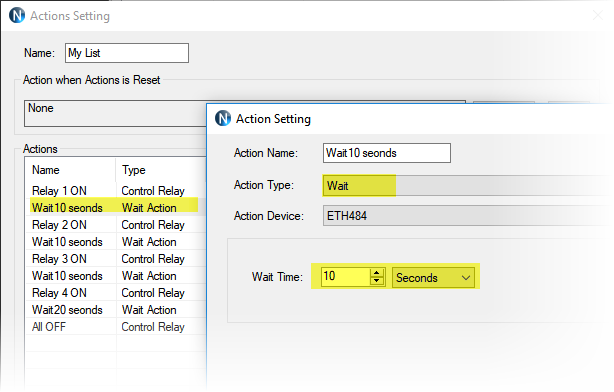Select the Relay 1 ON action row

coord(116,191)
